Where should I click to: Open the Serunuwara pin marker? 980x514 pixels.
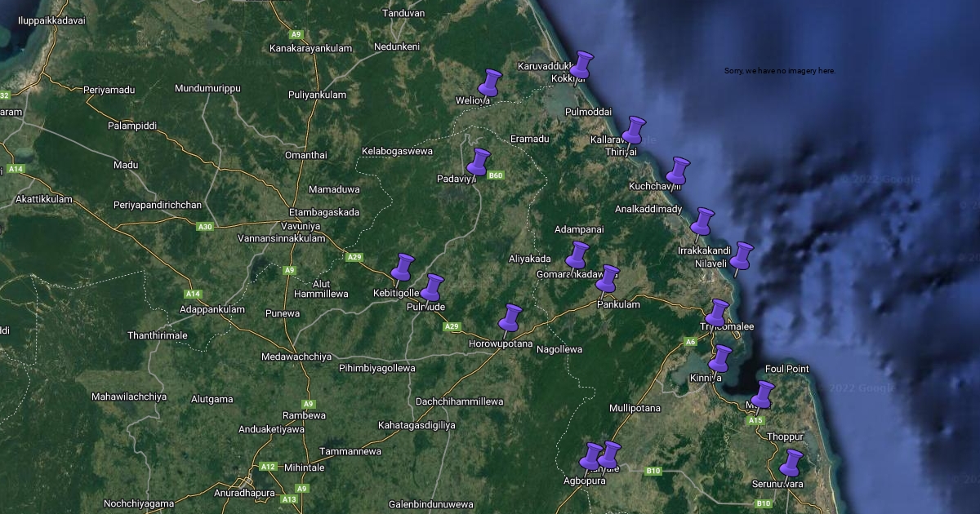click(791, 463)
